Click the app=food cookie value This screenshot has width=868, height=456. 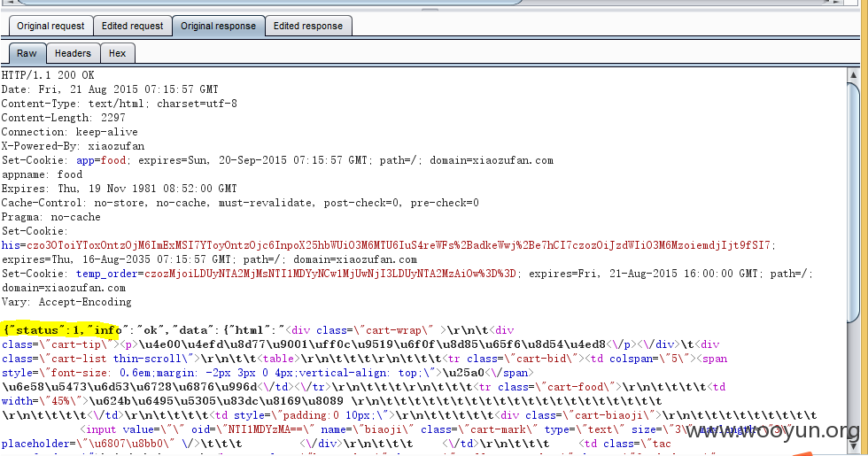[x=101, y=160]
